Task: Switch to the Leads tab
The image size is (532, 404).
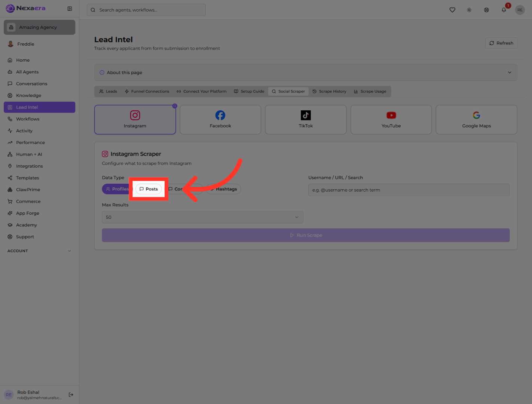Action: coord(108,91)
